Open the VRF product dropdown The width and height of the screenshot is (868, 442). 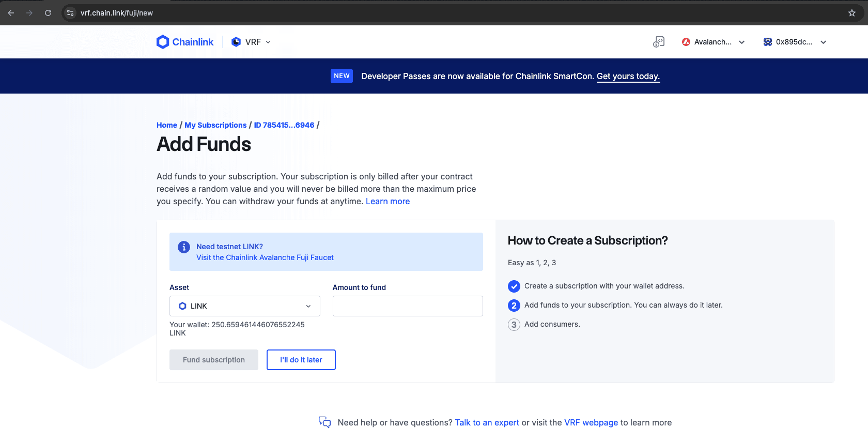click(251, 42)
